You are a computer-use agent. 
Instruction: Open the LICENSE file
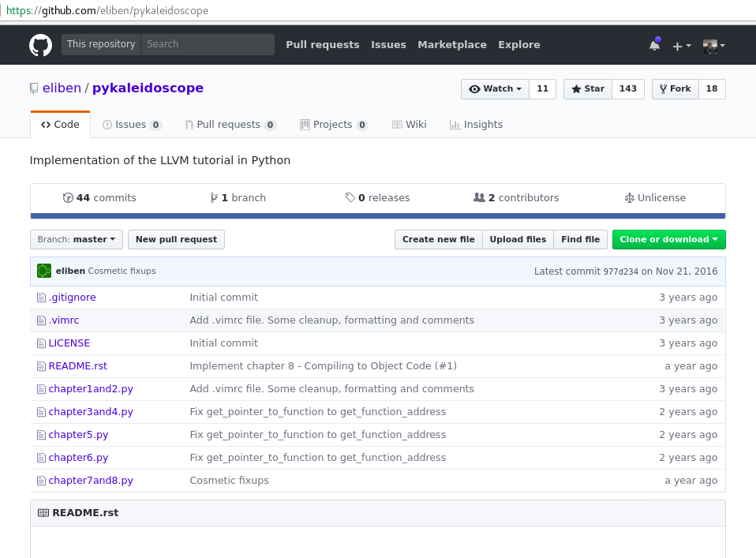pyautogui.click(x=69, y=343)
